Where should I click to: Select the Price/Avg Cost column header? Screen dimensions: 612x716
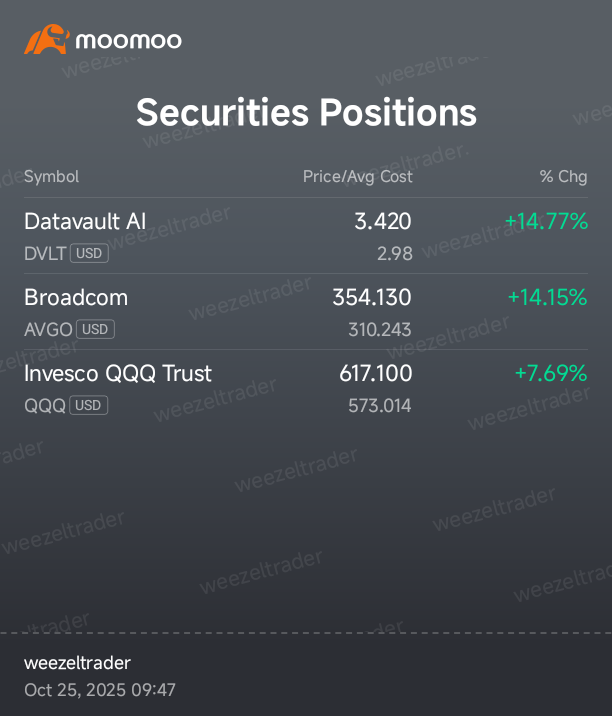pyautogui.click(x=358, y=177)
